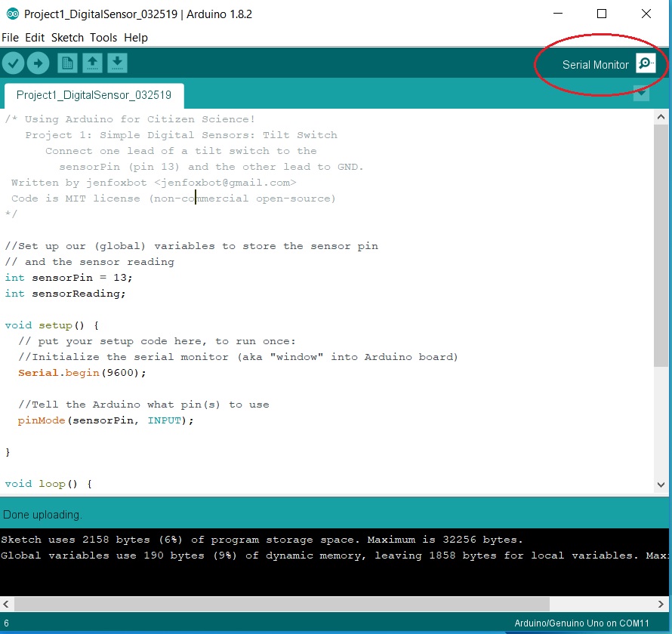Open a sketch via the Open toolbar icon
The width and height of the screenshot is (672, 634).
pyautogui.click(x=92, y=63)
